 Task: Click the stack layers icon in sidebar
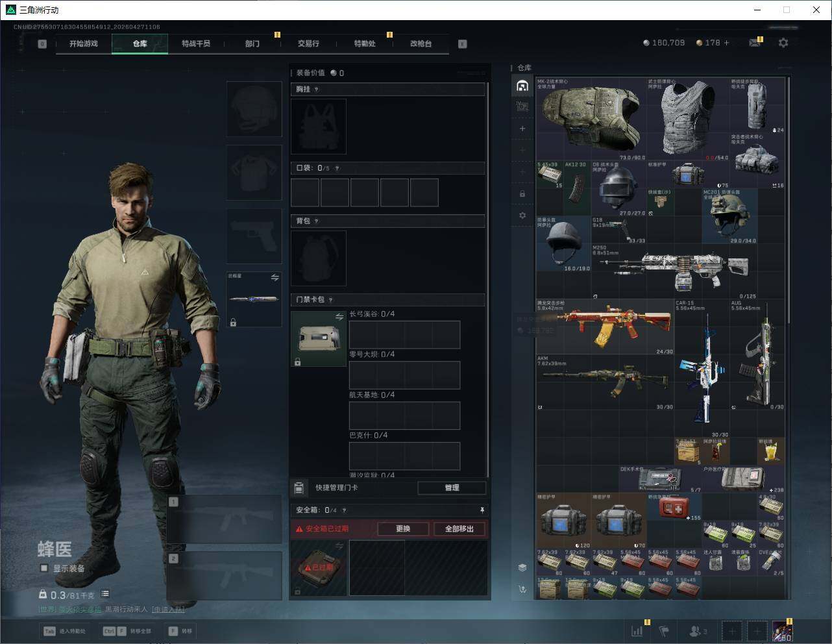(522, 567)
